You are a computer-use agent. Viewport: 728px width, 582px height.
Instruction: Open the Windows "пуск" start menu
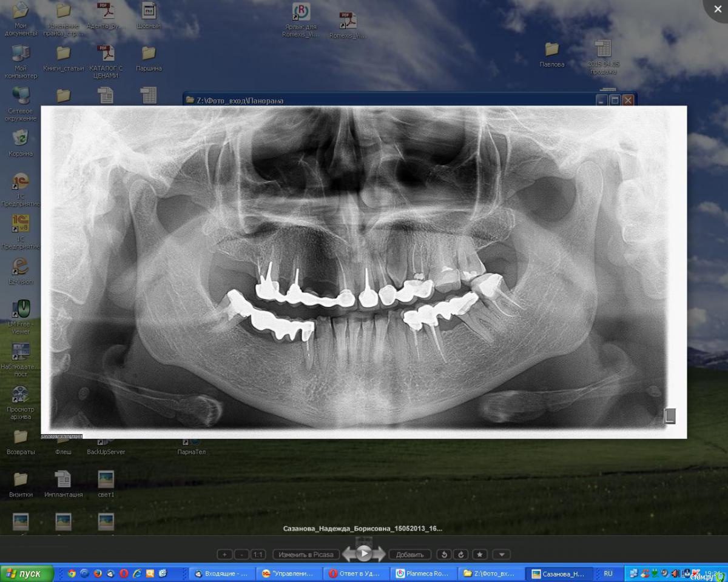[x=27, y=574]
